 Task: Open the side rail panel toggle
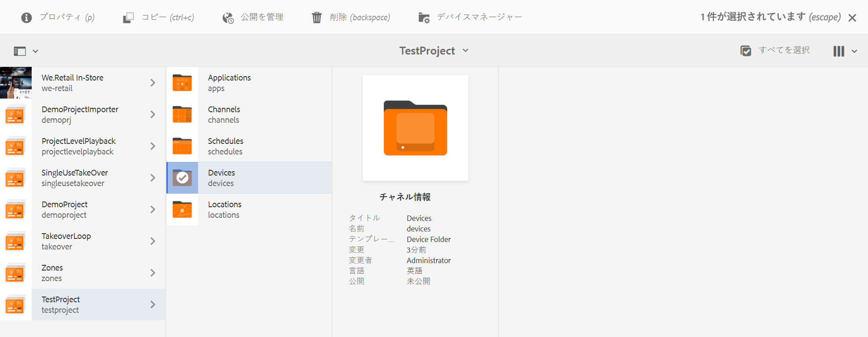26,51
